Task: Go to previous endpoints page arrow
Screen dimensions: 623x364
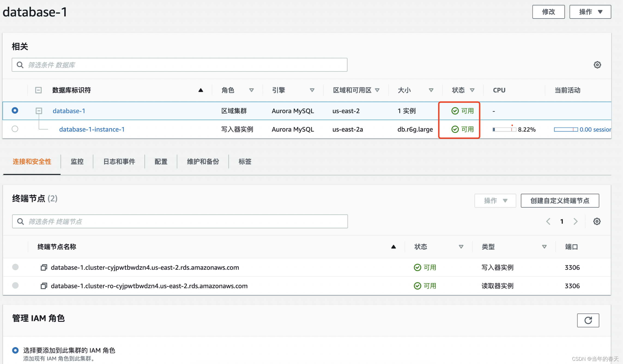Action: click(548, 221)
